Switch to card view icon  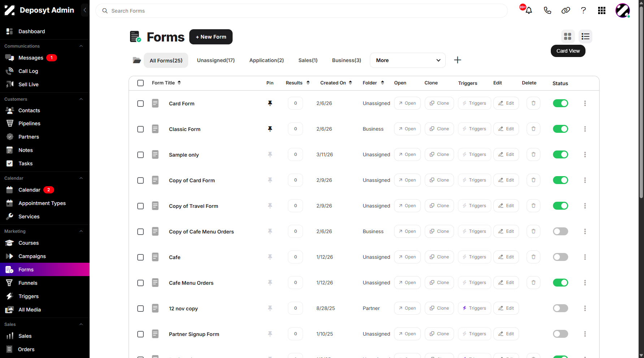(x=568, y=36)
